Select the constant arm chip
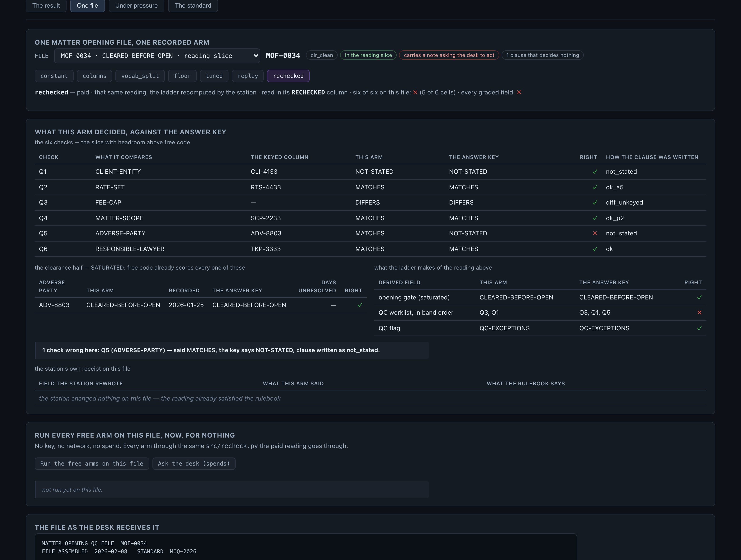This screenshot has width=741, height=560. [x=54, y=76]
